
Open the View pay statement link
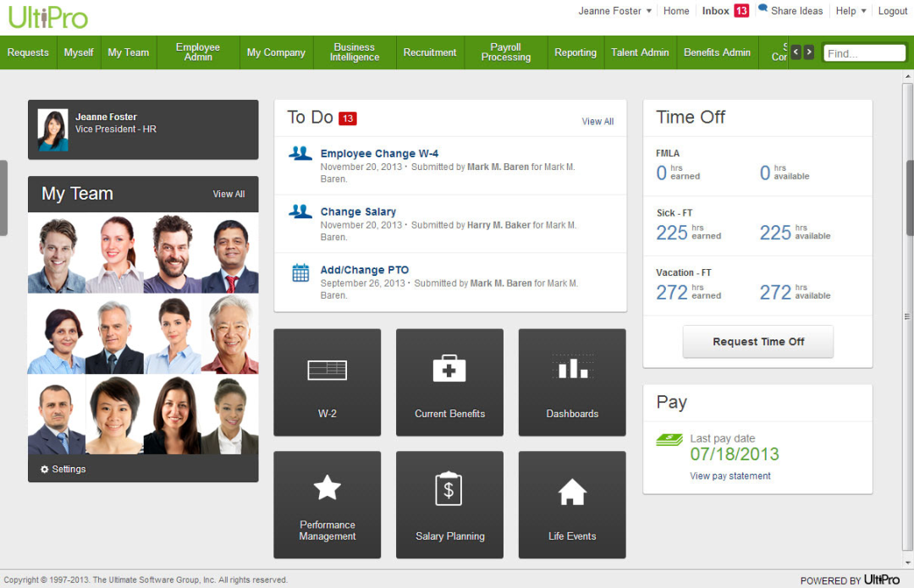point(730,476)
